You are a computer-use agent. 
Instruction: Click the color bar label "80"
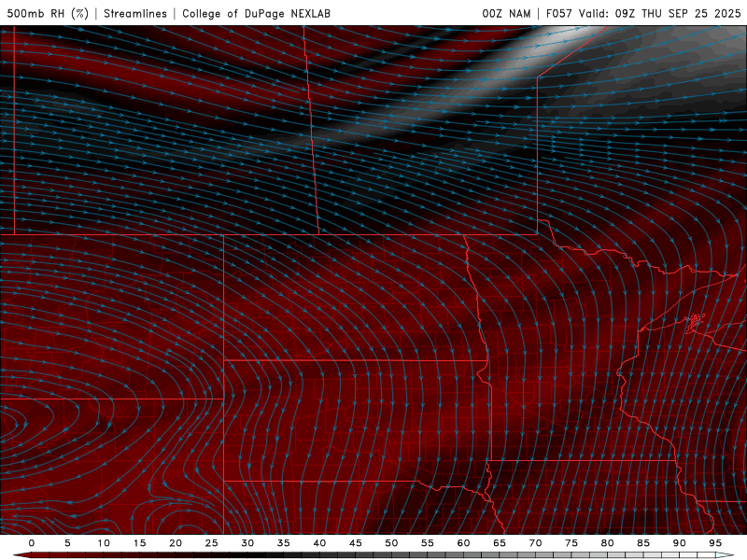point(608,543)
